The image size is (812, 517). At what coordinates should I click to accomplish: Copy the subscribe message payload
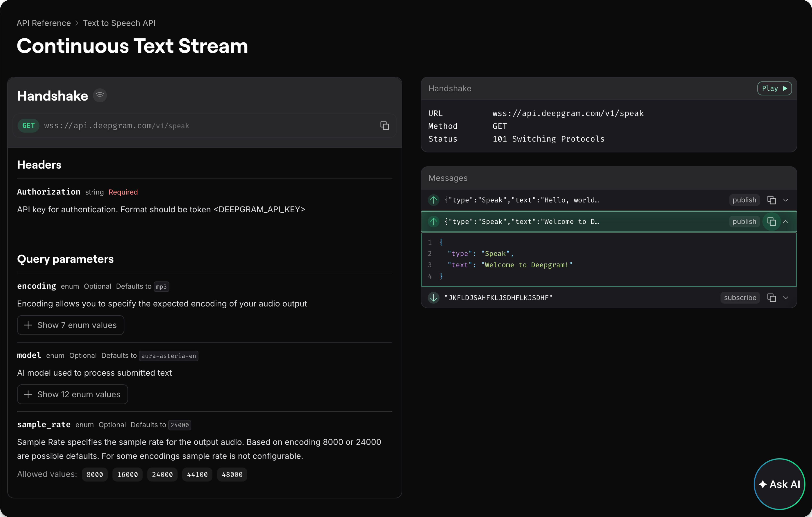point(772,297)
